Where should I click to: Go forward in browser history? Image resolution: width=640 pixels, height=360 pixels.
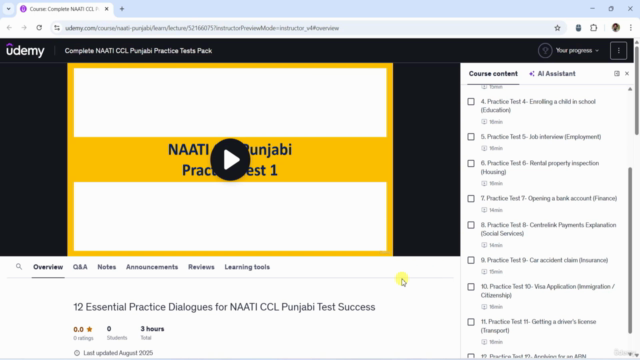(24, 28)
